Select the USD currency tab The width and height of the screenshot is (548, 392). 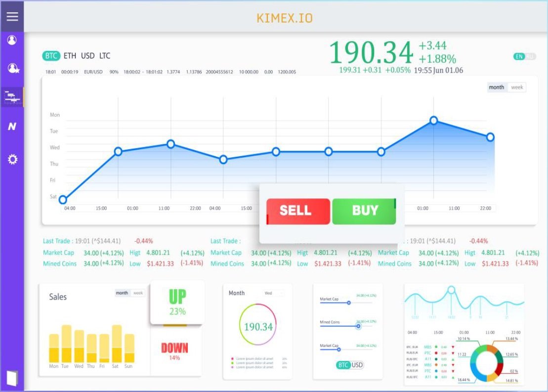coord(88,56)
